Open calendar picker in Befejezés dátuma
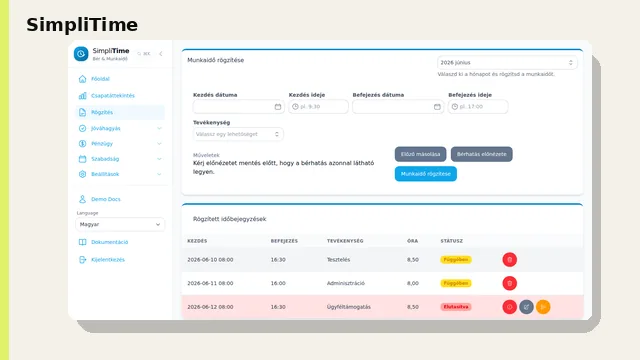 tap(437, 107)
